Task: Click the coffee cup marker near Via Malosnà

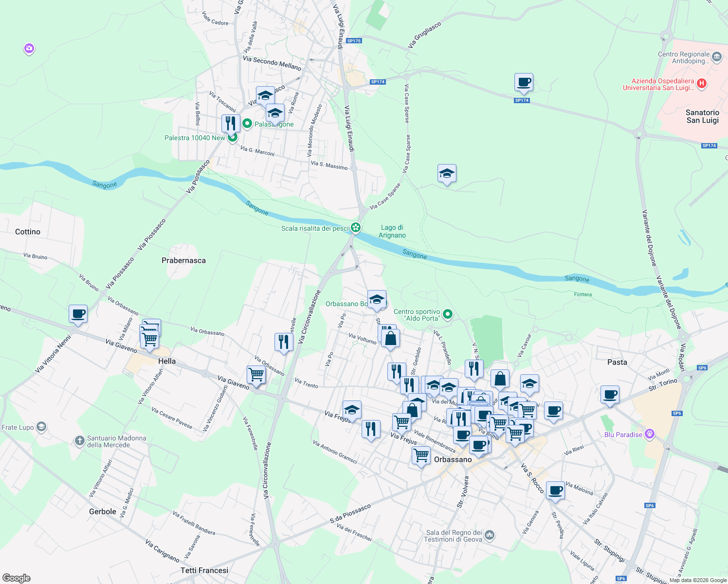Action: click(x=555, y=491)
